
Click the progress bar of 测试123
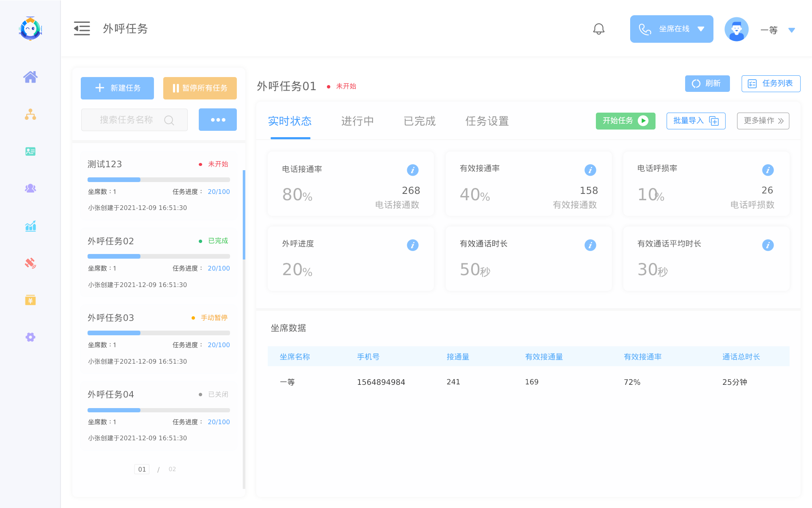159,179
